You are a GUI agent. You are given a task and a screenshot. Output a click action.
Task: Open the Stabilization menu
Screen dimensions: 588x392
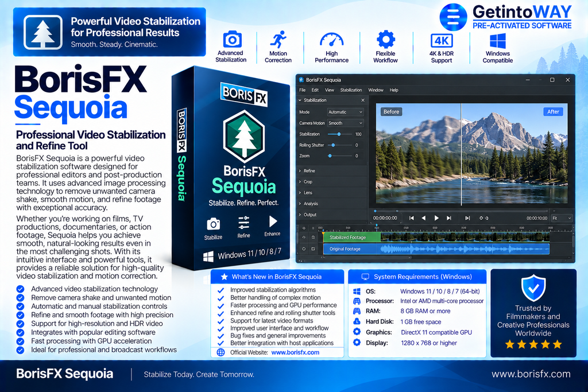(351, 90)
